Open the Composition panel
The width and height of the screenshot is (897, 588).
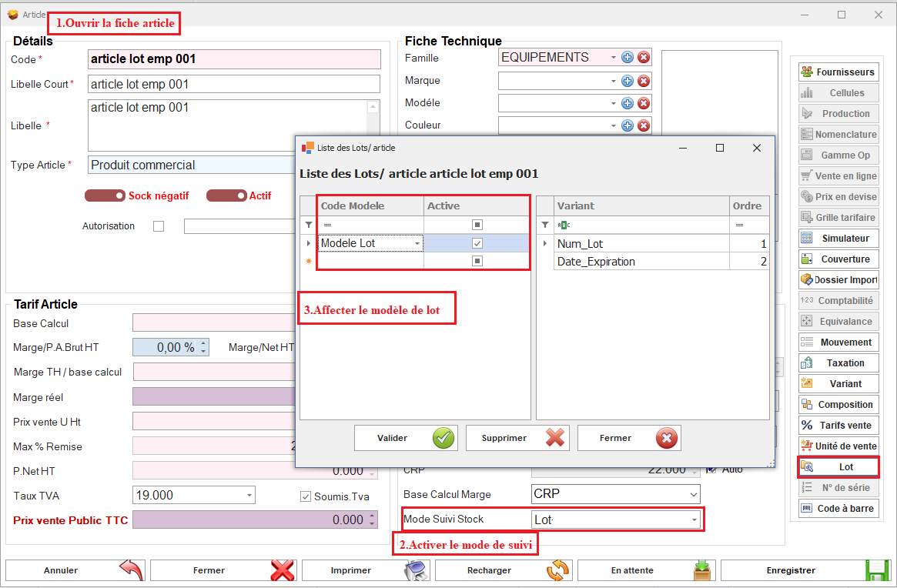[838, 404]
